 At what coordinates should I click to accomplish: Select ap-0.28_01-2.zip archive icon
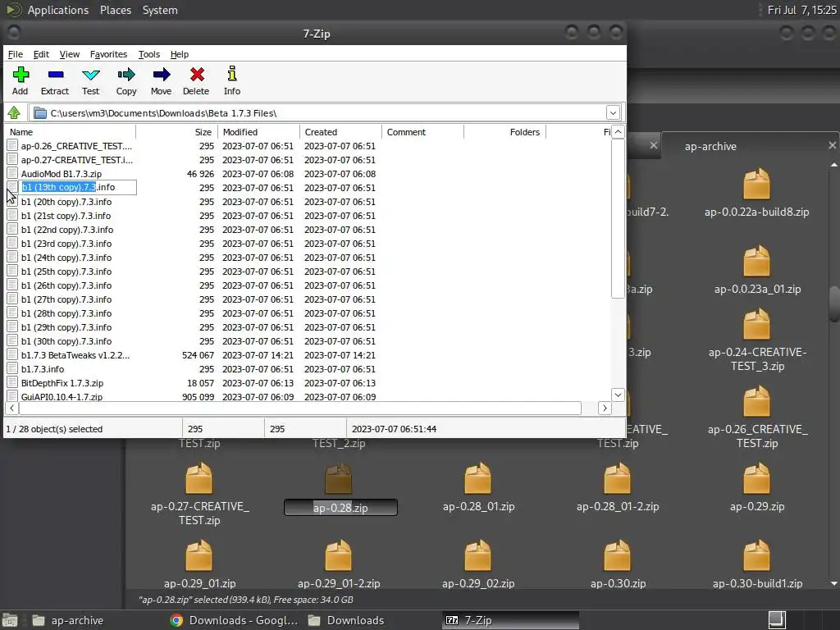coord(617,478)
